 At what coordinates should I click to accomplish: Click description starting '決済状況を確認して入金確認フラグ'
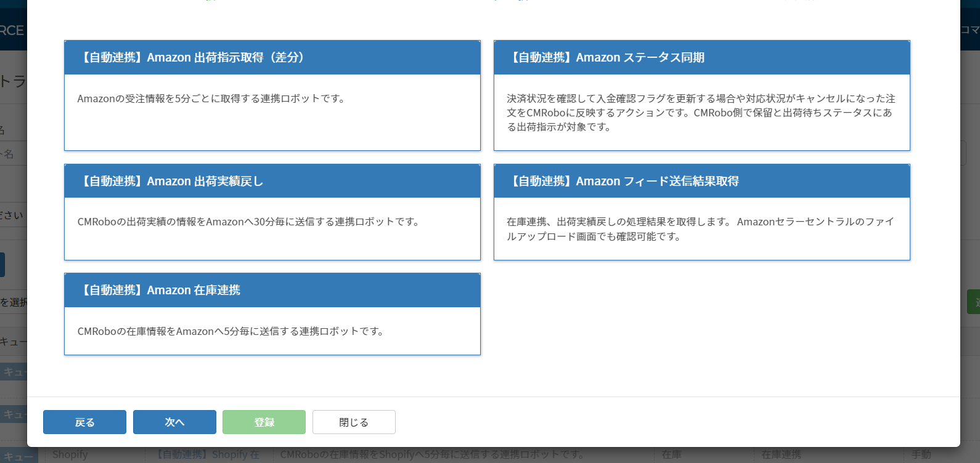click(x=701, y=113)
